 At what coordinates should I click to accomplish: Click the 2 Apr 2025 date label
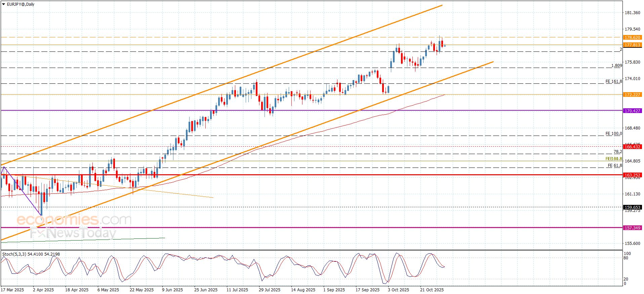(x=43, y=290)
